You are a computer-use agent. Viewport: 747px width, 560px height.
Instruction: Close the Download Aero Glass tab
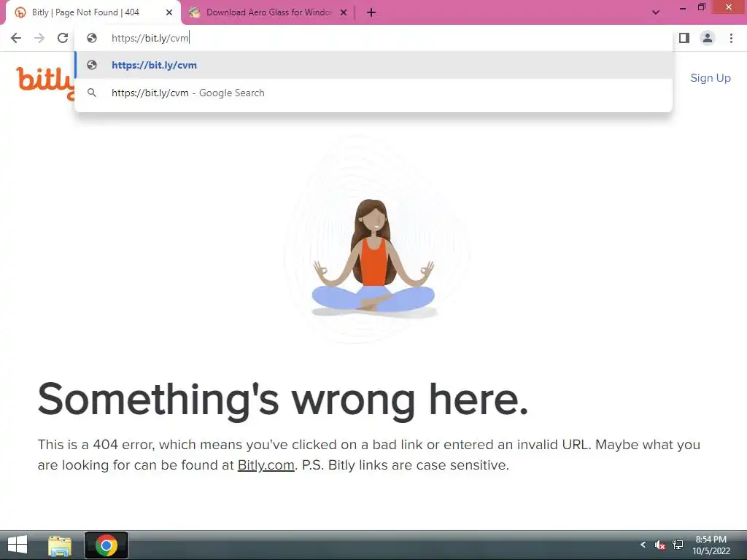point(344,12)
